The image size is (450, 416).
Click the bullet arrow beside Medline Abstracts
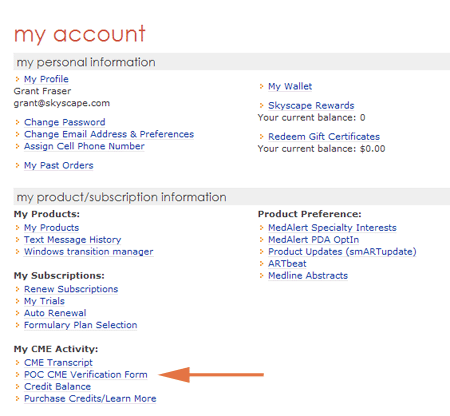pyautogui.click(x=262, y=276)
